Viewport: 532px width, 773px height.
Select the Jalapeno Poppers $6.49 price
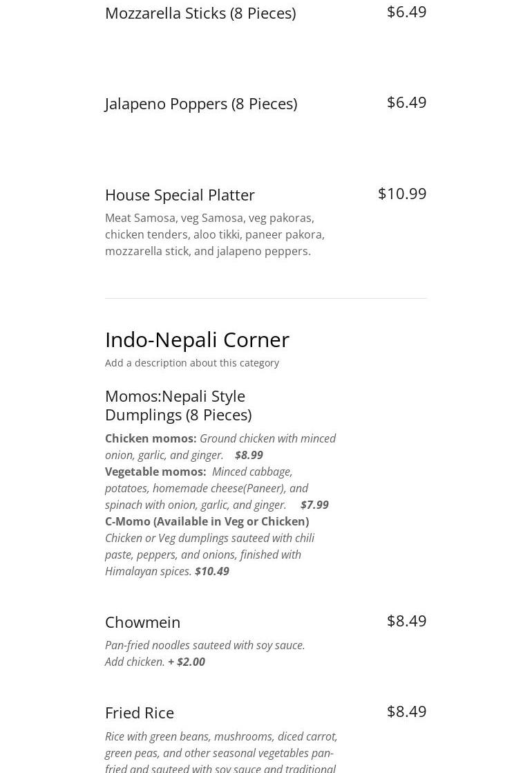406,102
